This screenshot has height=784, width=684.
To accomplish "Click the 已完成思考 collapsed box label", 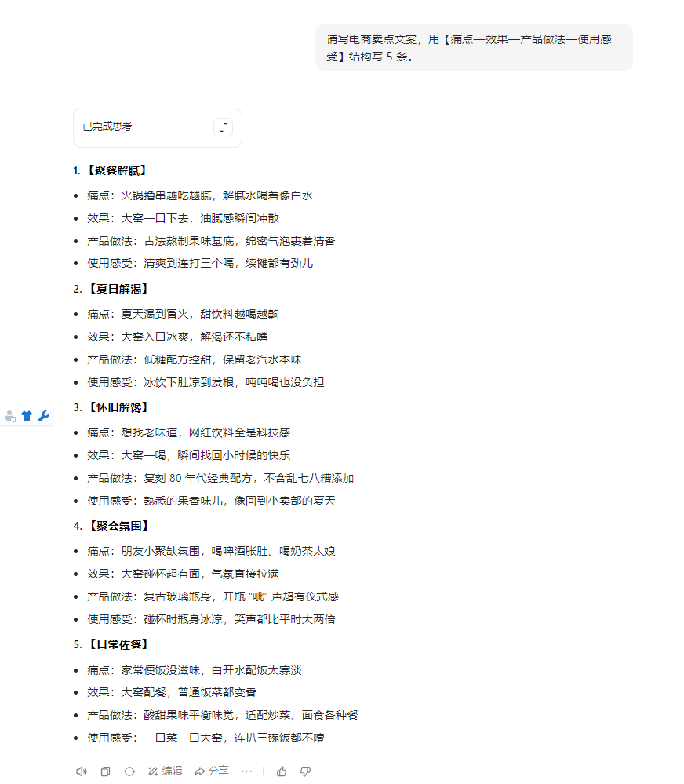I will pos(107,127).
